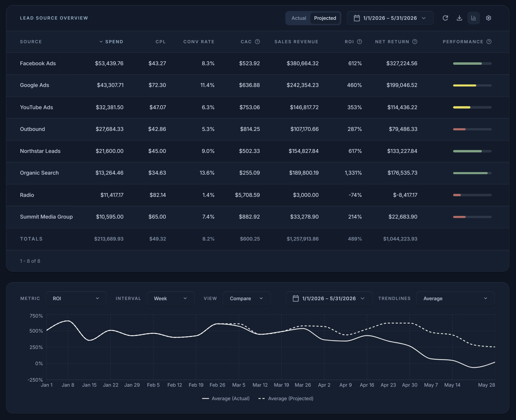
Task: Sort by the Net Return column header
Action: [x=392, y=42]
